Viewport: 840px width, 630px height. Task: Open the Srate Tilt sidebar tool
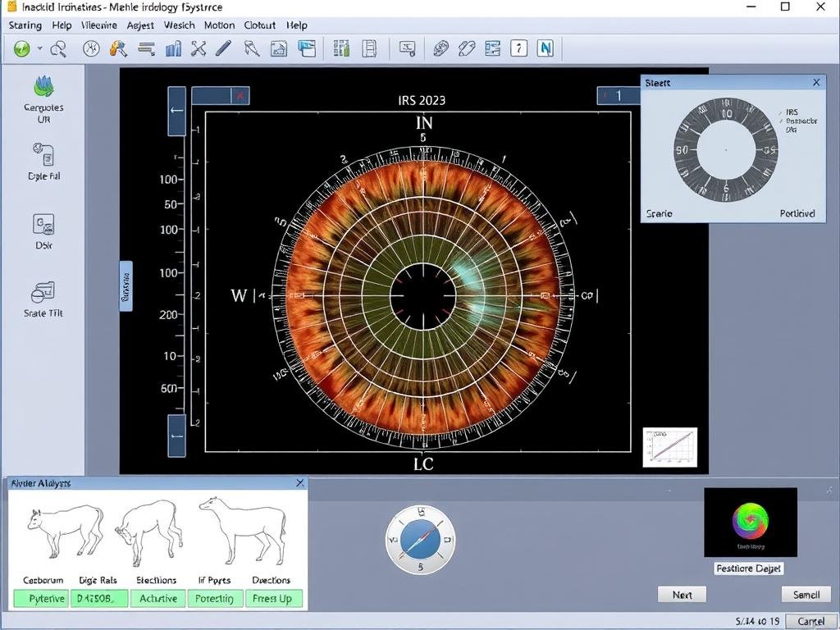[43, 295]
